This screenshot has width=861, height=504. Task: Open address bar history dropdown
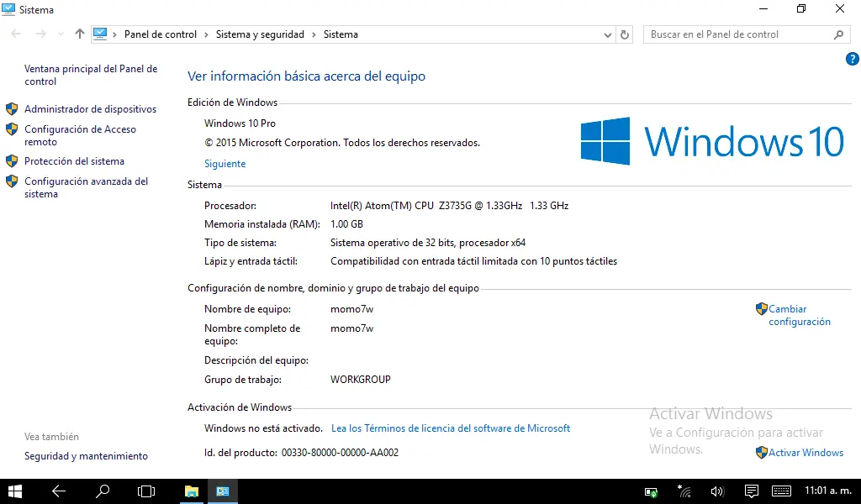tap(607, 34)
